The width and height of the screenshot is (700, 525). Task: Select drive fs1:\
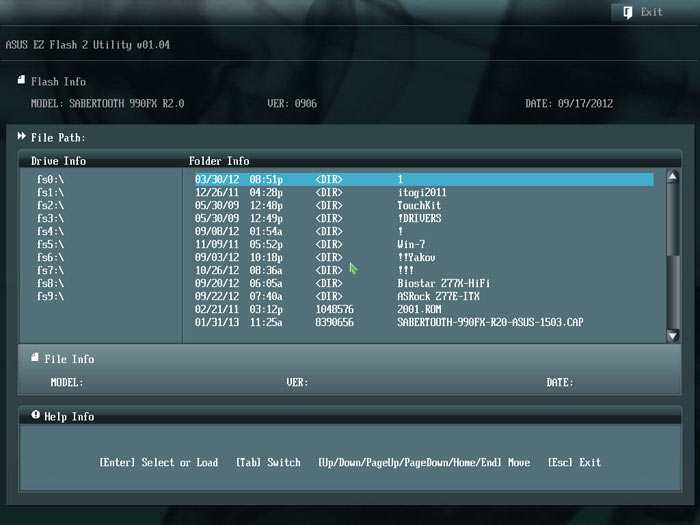(x=50, y=192)
